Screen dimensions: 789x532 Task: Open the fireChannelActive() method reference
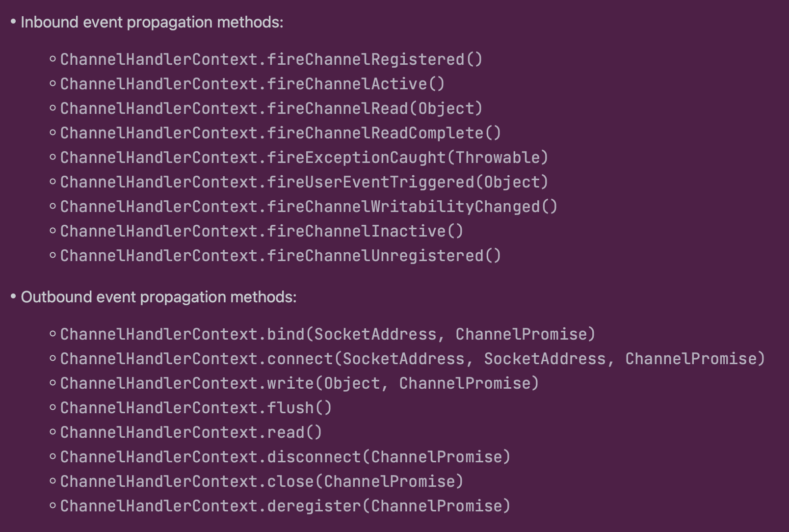(252, 84)
